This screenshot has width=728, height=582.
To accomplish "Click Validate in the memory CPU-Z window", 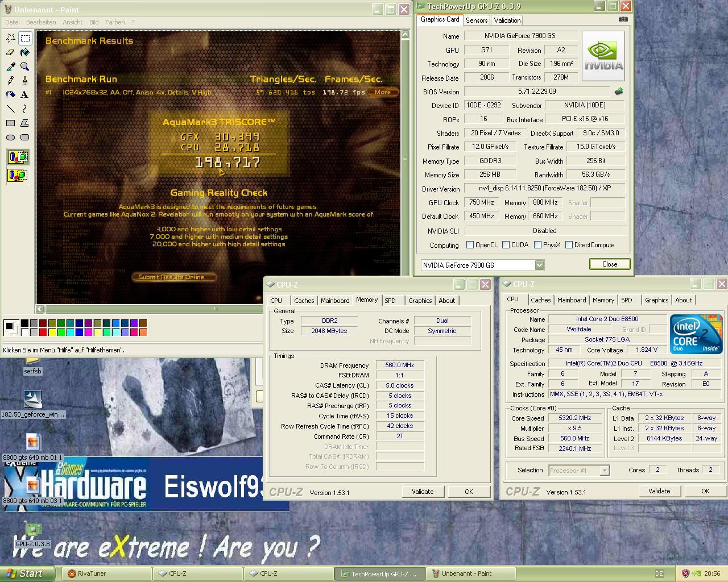I will click(x=423, y=492).
